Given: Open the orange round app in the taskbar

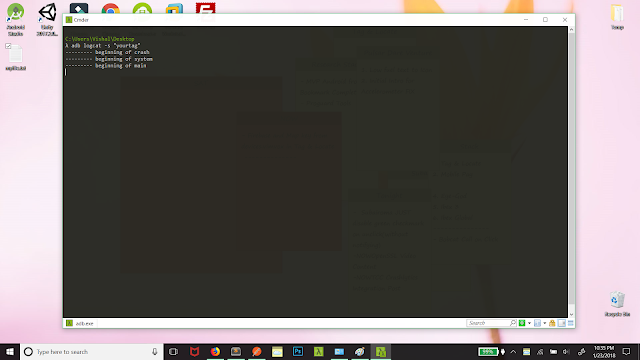Looking at the screenshot, I should tap(257, 351).
